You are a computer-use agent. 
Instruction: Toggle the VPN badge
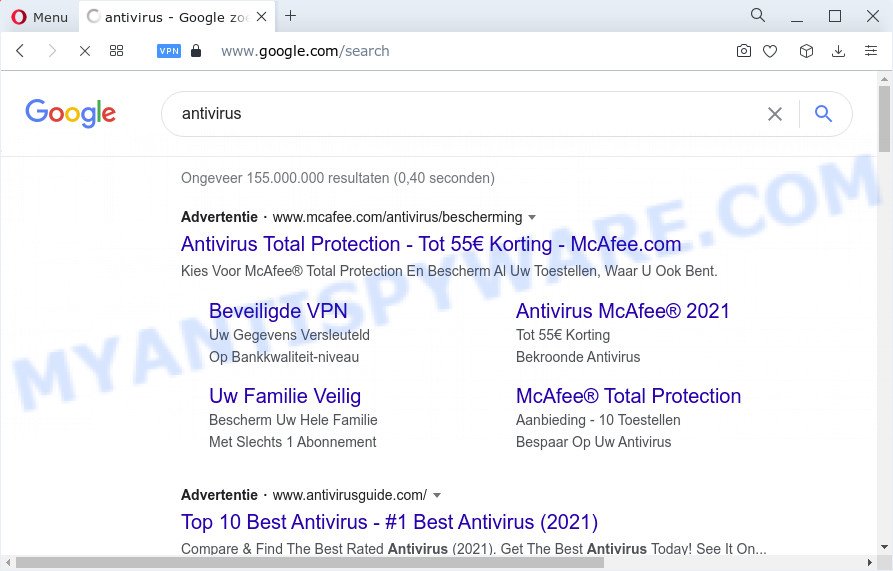[169, 51]
